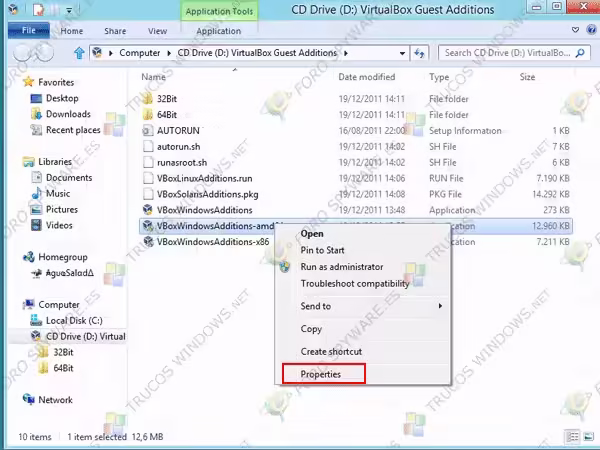This screenshot has width=600, height=450.
Task: Switch to the Home ribbon tab
Action: click(x=72, y=31)
